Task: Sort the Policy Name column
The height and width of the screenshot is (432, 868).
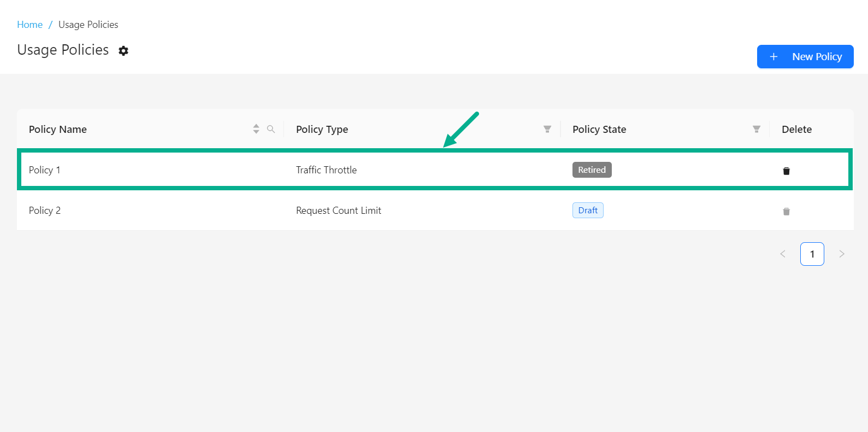Action: pyautogui.click(x=256, y=129)
